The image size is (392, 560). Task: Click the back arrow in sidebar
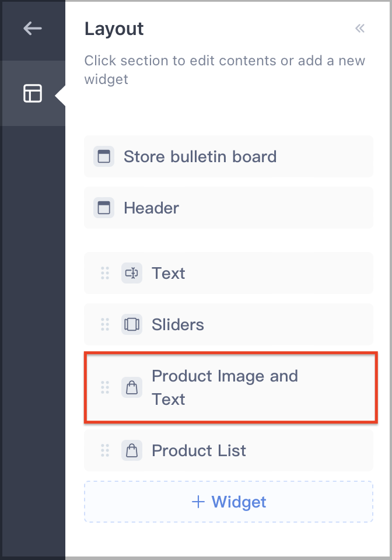click(32, 29)
